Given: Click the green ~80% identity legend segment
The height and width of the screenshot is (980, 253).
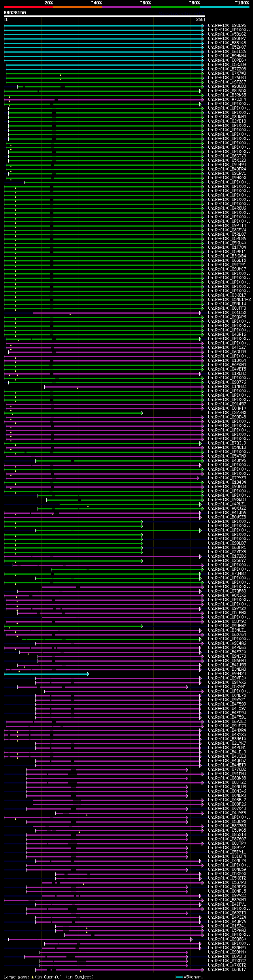Looking at the screenshot, I should (176, 7).
